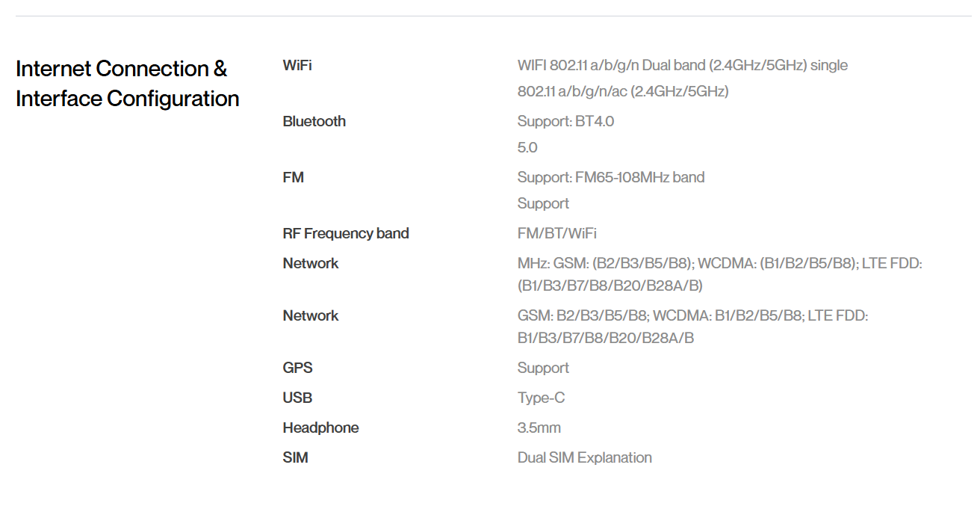Click the Bluetooth row label
This screenshot has width=980, height=509.
[x=314, y=121]
